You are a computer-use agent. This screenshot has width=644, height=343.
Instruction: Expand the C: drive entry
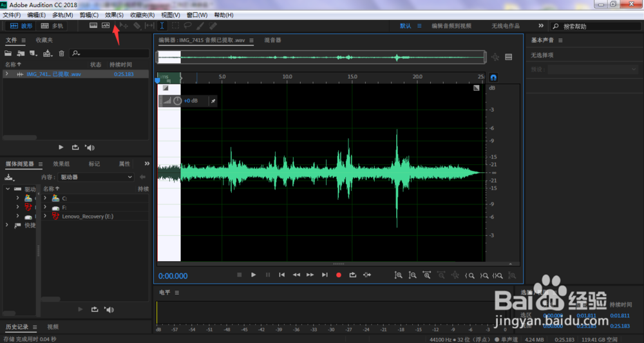pyautogui.click(x=45, y=198)
